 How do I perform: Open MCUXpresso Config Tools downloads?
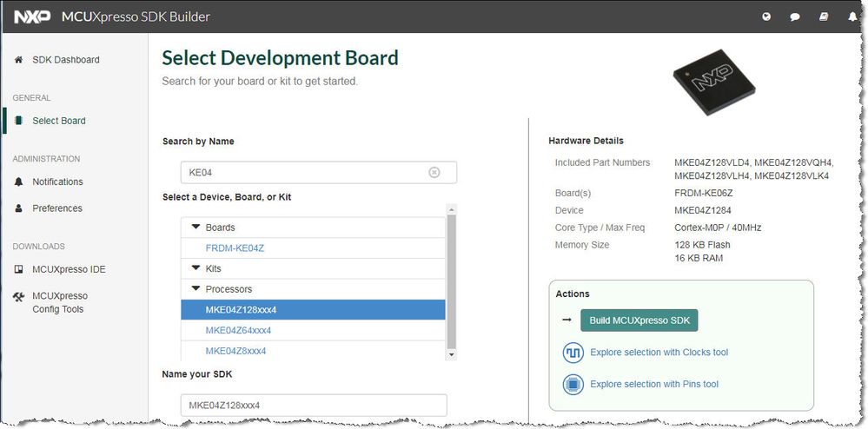tap(60, 302)
